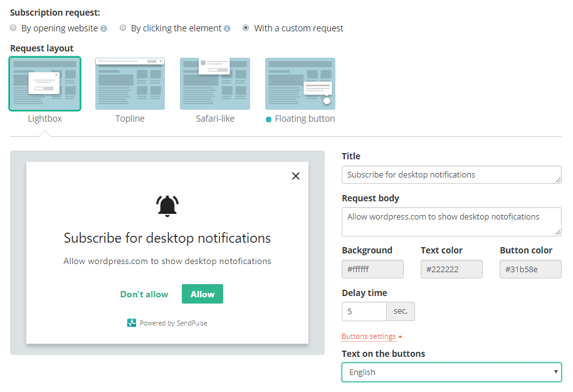
Task: Click the Topline layout label
Action: pos(130,119)
